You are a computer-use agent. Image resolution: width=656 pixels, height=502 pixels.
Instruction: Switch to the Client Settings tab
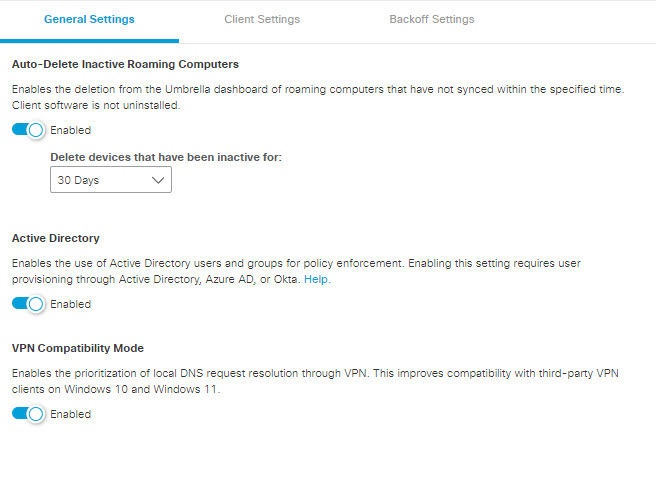(x=262, y=19)
